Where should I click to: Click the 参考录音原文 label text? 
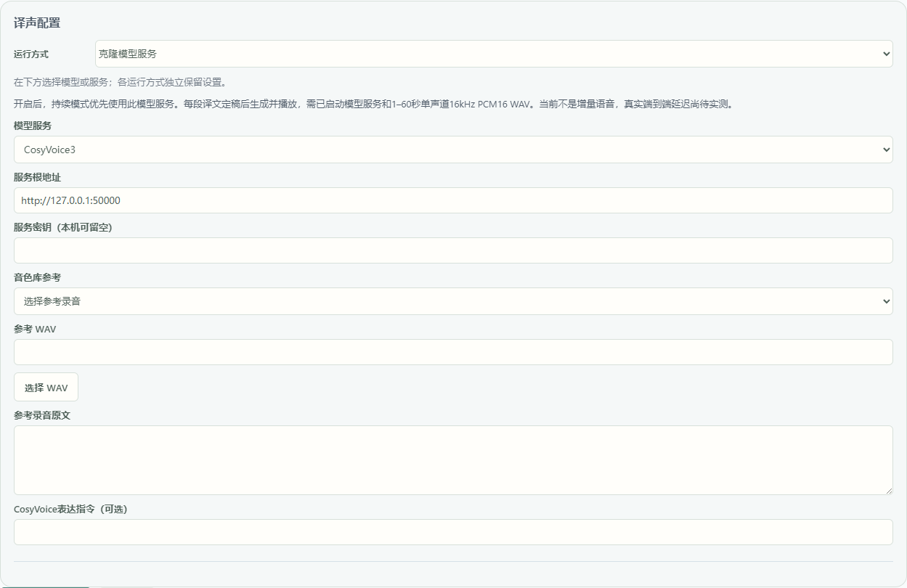[x=42, y=415]
